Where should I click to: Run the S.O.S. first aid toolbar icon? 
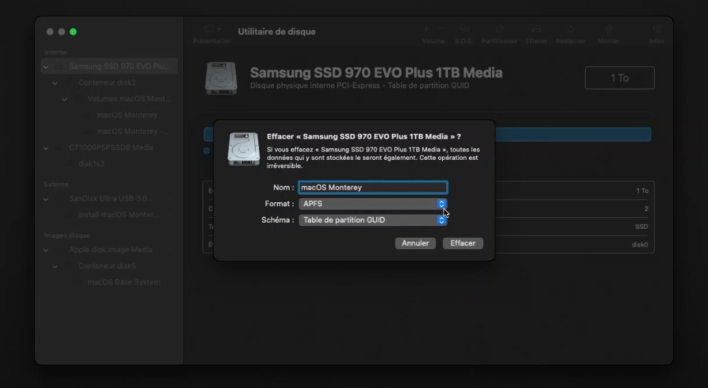[464, 29]
